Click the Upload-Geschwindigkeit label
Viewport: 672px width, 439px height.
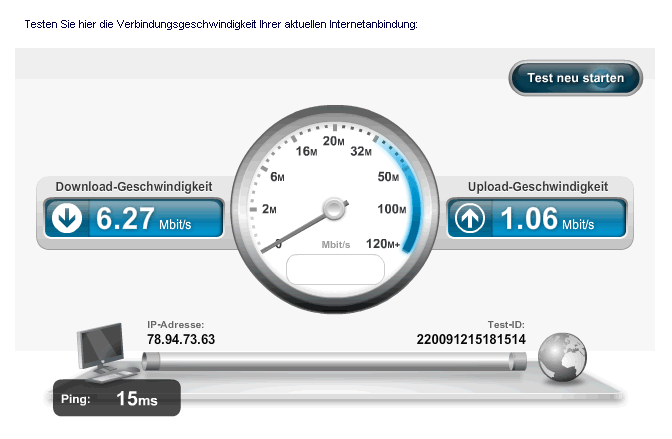pos(538,186)
